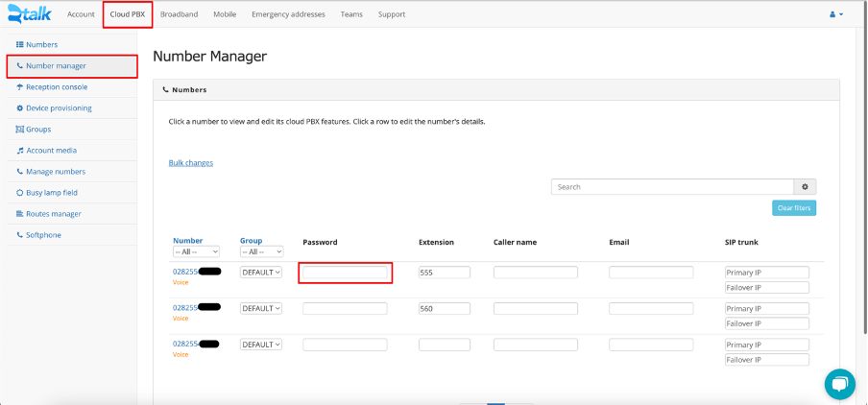Open group dropdown for extension 560 row

(261, 308)
